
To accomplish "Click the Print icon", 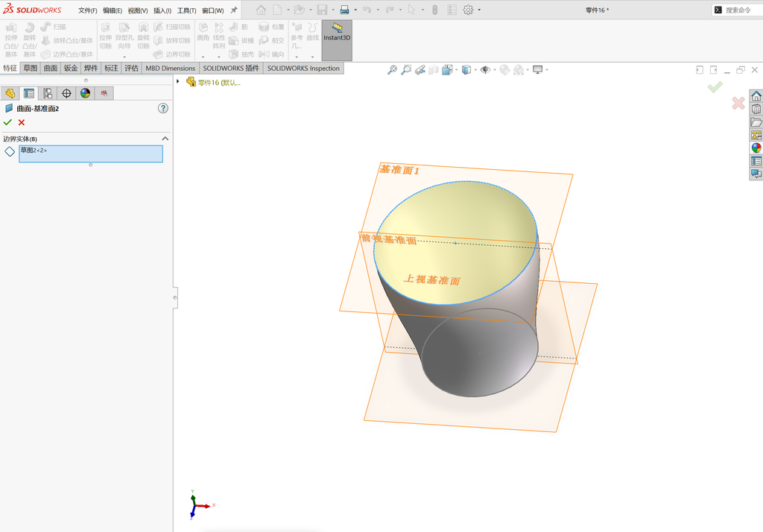I will point(344,10).
